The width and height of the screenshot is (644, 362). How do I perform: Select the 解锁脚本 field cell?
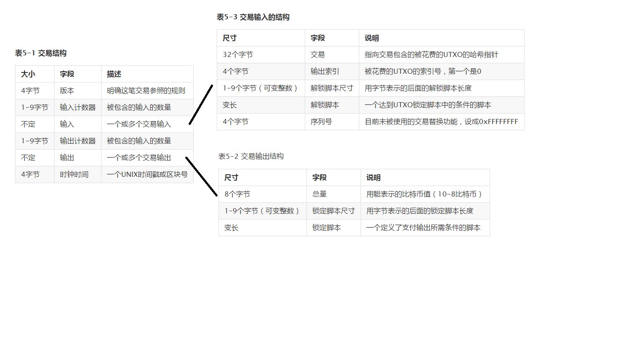(332, 105)
